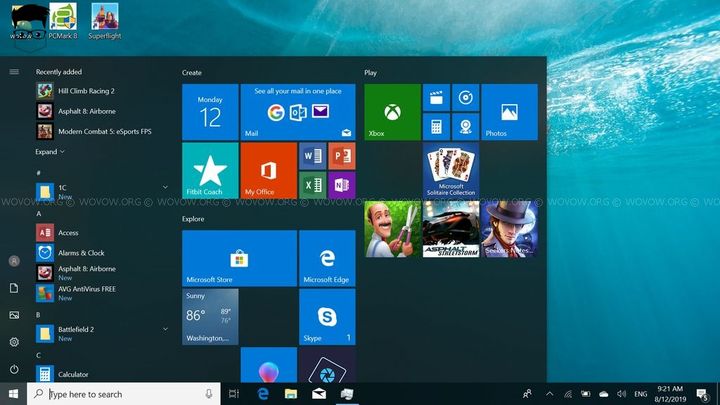Expand the Recently added list

coord(50,152)
